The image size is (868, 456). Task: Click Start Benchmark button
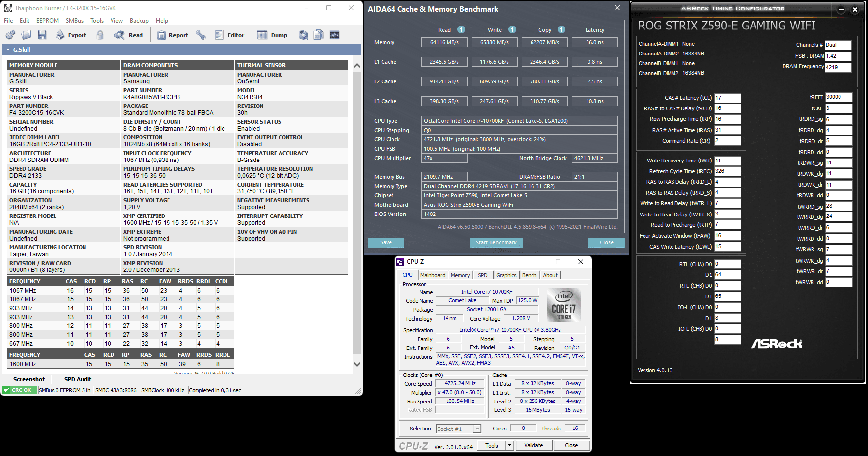(x=496, y=242)
